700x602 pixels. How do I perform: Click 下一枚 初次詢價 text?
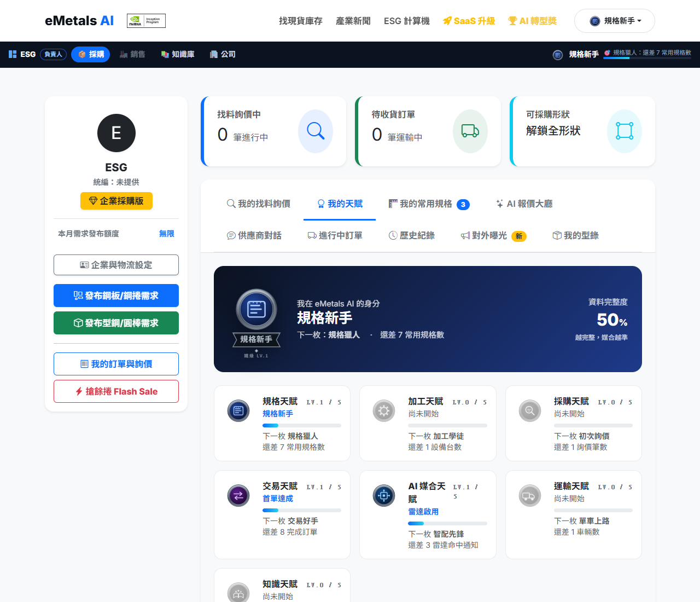(x=582, y=436)
